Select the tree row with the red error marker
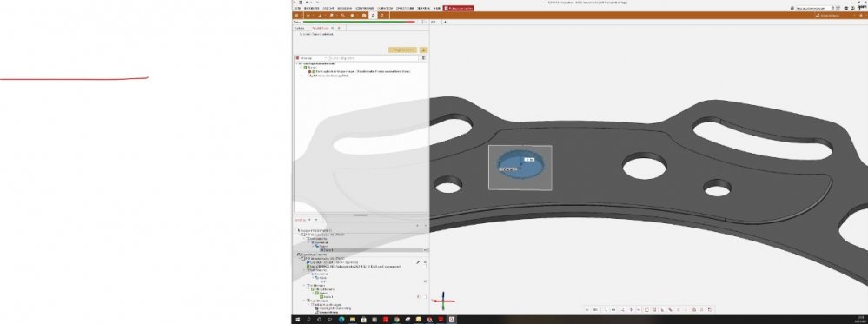Screen dimensions: 868x324 click(x=359, y=71)
